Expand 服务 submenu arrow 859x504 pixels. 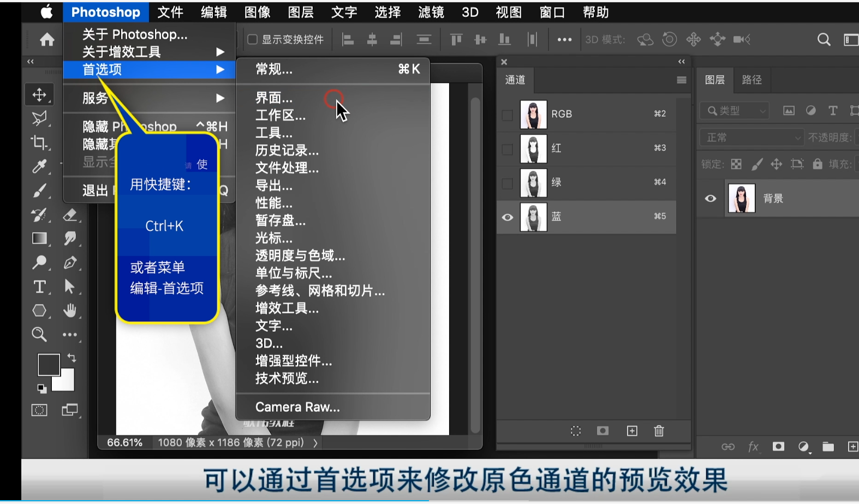(220, 98)
